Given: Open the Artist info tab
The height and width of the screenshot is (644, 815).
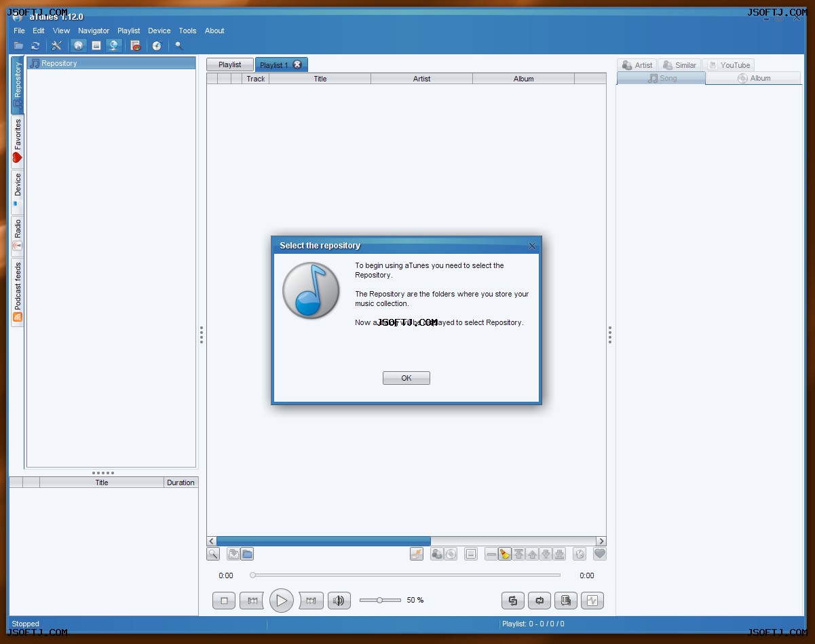Looking at the screenshot, I should pos(637,65).
